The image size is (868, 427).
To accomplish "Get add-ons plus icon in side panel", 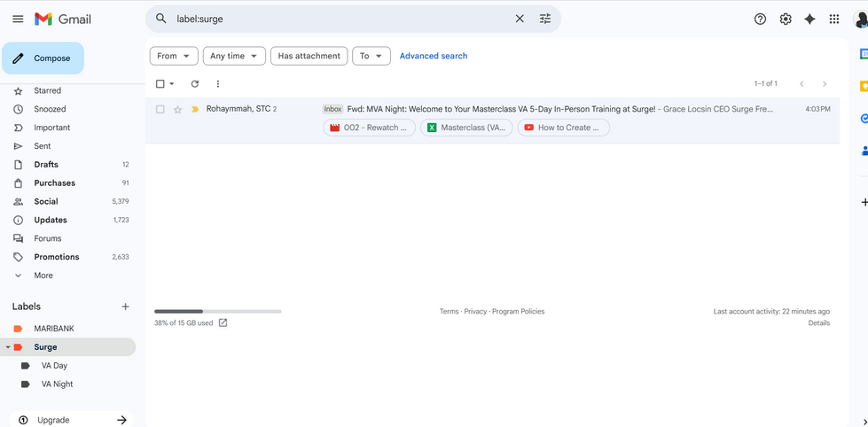I will [864, 203].
